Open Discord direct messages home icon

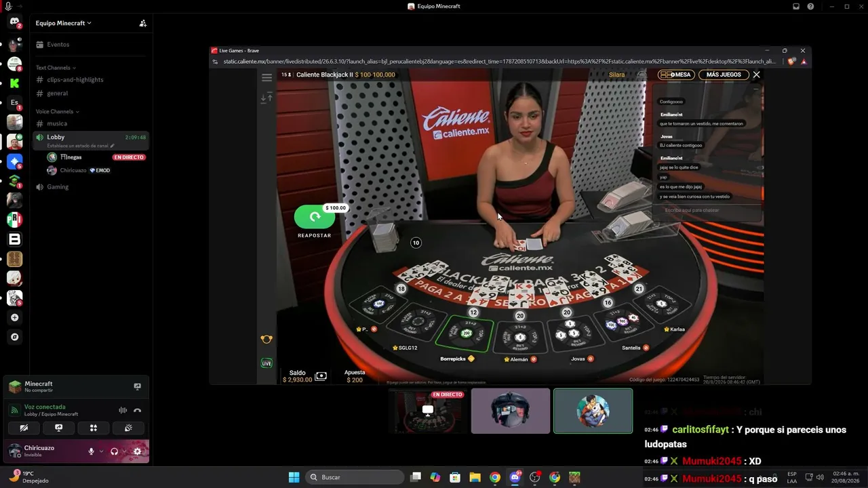click(x=14, y=22)
